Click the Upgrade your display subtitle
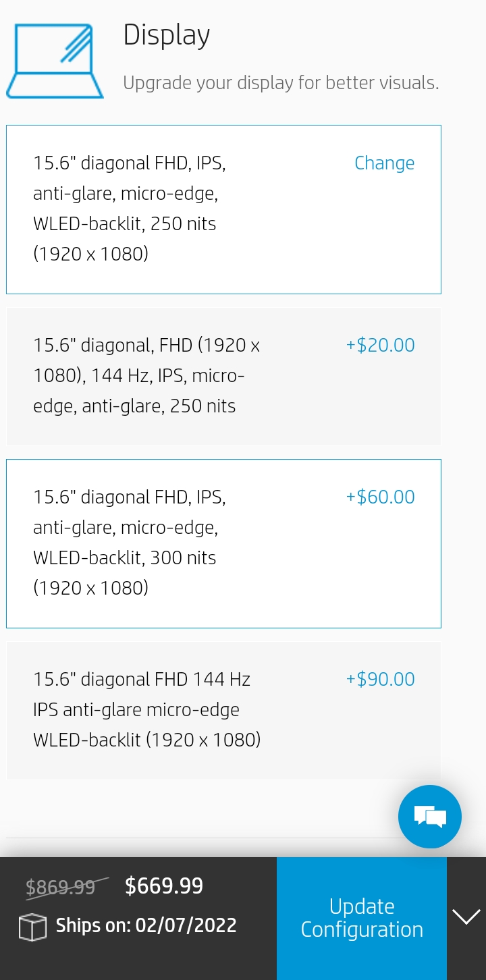The height and width of the screenshot is (980, 486). pos(281,82)
